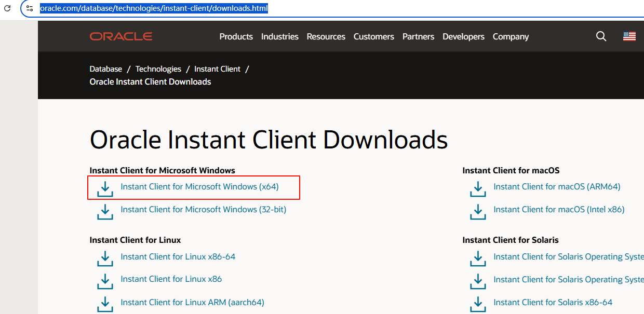Image resolution: width=644 pixels, height=314 pixels.
Task: Click Instant Client for Microsoft Windows section heading
Action: pyautogui.click(x=163, y=170)
